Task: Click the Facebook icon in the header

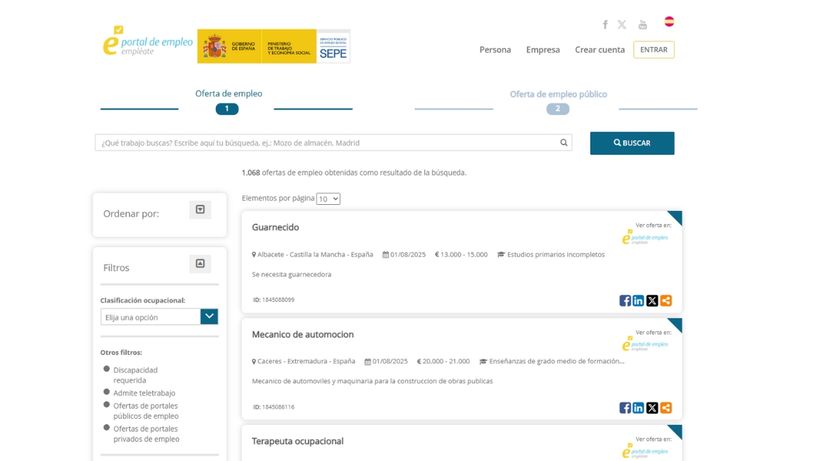Action: [605, 25]
